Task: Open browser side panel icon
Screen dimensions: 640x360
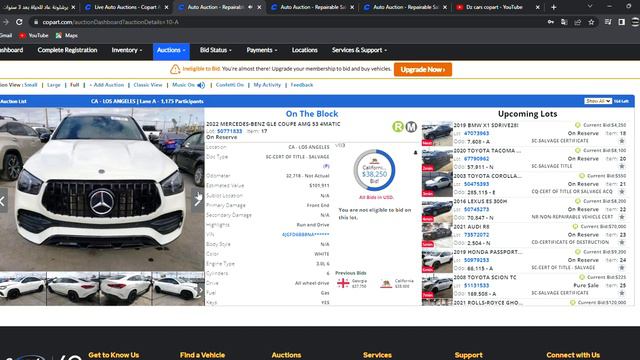Action: click(621, 22)
